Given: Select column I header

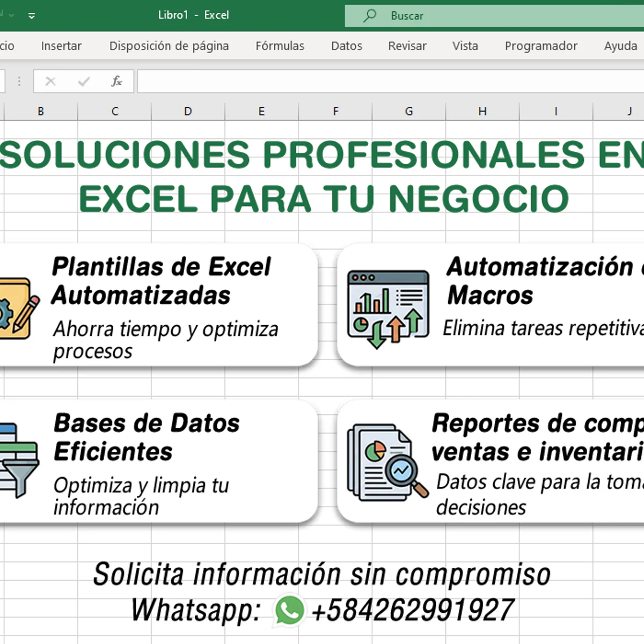Looking at the screenshot, I should point(556,111).
